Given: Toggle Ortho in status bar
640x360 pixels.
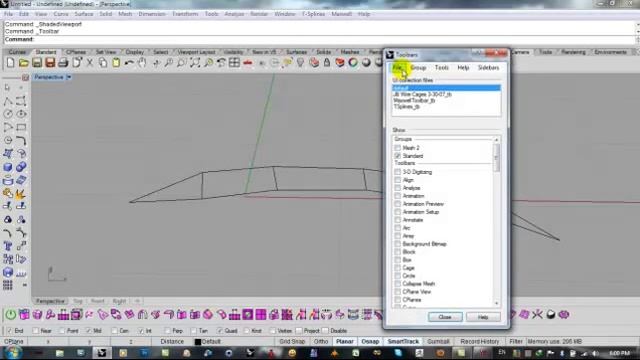Looking at the screenshot, I should coord(321,342).
